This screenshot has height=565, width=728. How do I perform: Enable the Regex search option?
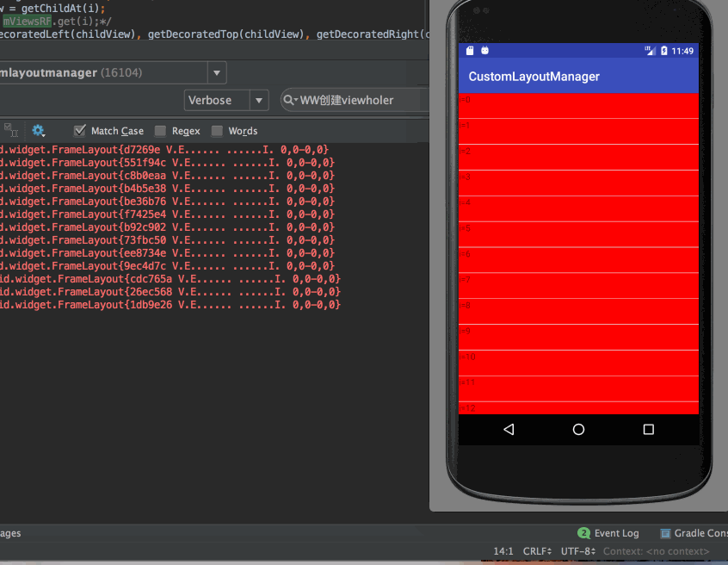tap(160, 130)
